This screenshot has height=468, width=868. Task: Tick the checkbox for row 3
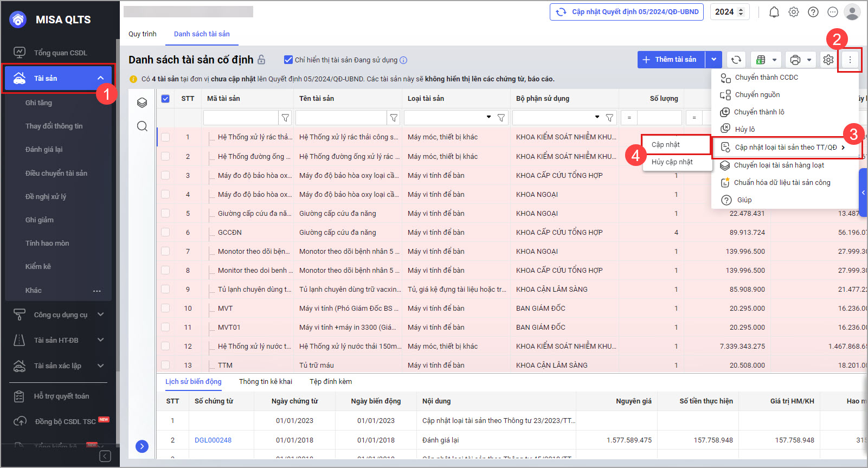(165, 175)
